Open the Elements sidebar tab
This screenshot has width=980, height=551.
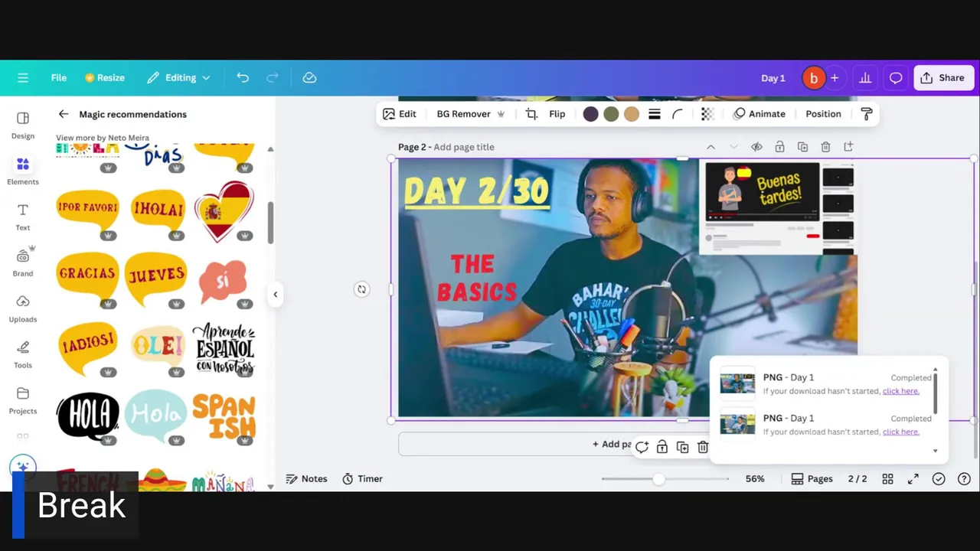point(23,171)
